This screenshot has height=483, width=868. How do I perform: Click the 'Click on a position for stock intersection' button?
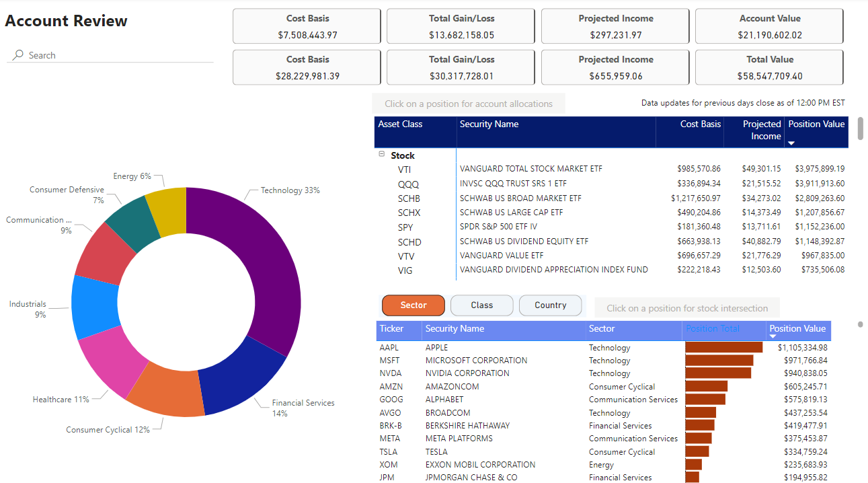point(687,308)
